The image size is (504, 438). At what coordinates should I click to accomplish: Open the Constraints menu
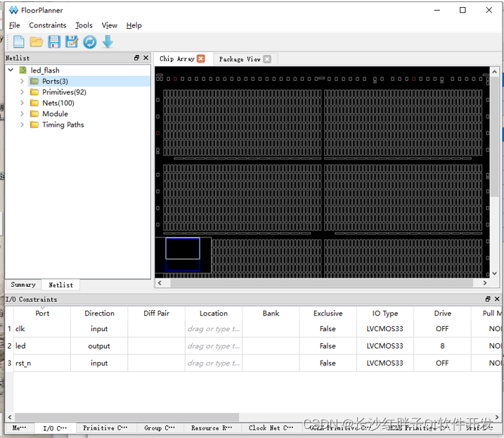48,25
